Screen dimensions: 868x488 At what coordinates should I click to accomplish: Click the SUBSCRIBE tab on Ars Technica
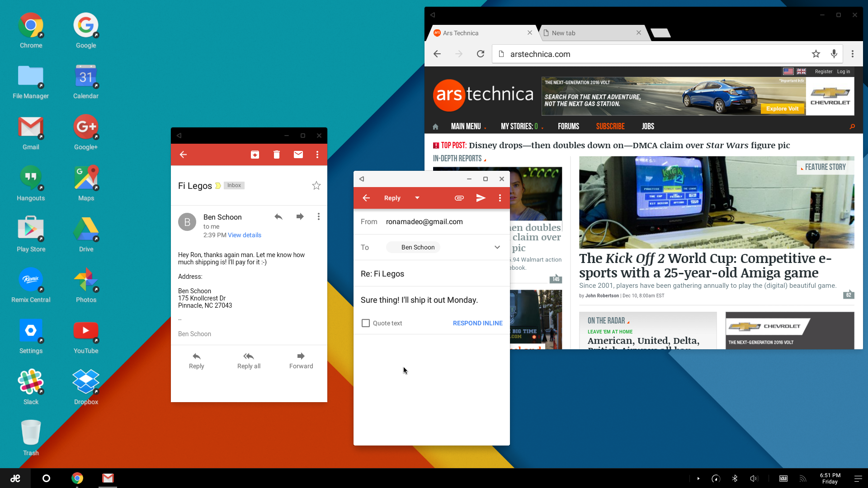pyautogui.click(x=610, y=127)
